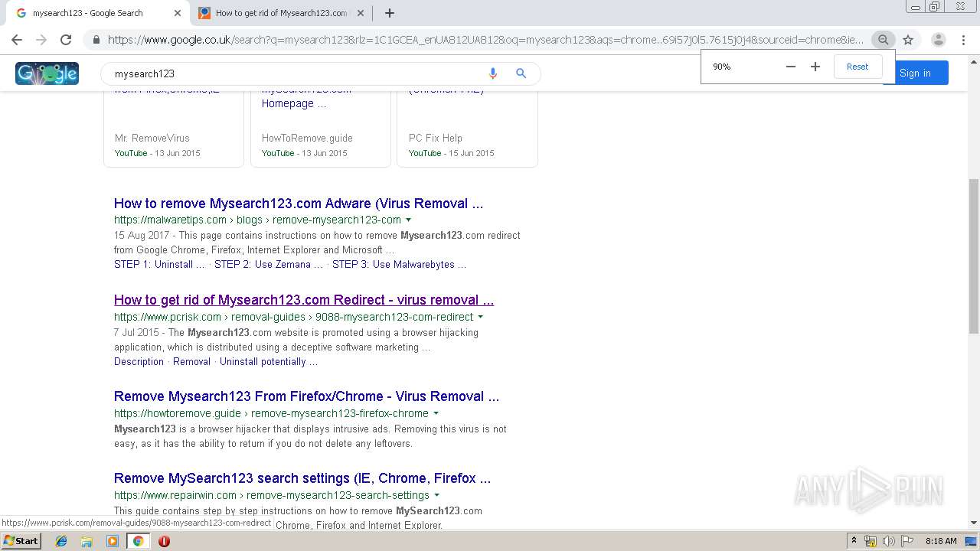This screenshot has height=551, width=980.
Task: Open a new browser tab
Action: (390, 13)
